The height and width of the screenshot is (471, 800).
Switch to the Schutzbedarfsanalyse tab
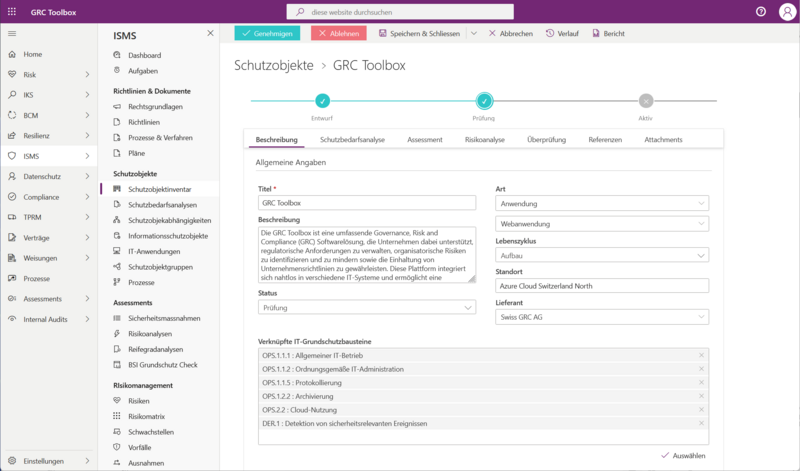[x=352, y=140]
